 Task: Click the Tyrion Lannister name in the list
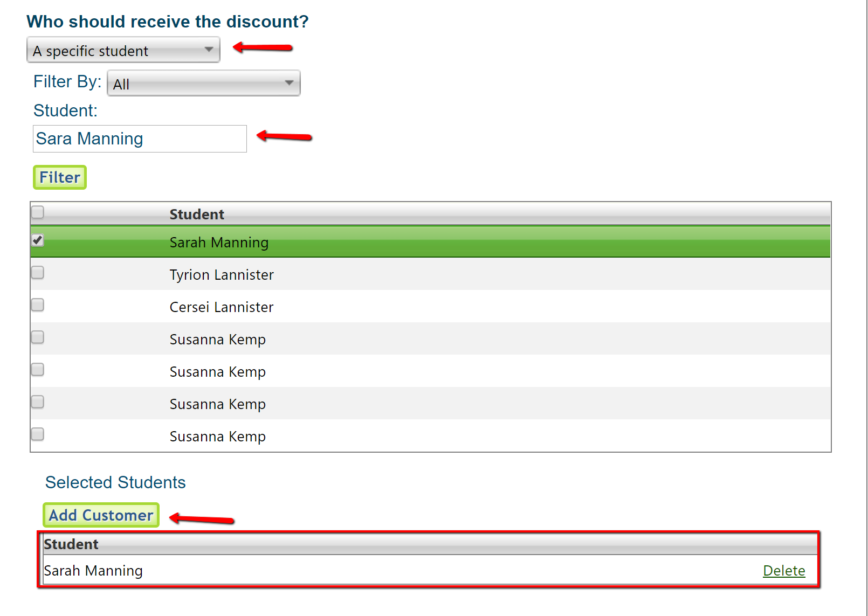click(222, 275)
